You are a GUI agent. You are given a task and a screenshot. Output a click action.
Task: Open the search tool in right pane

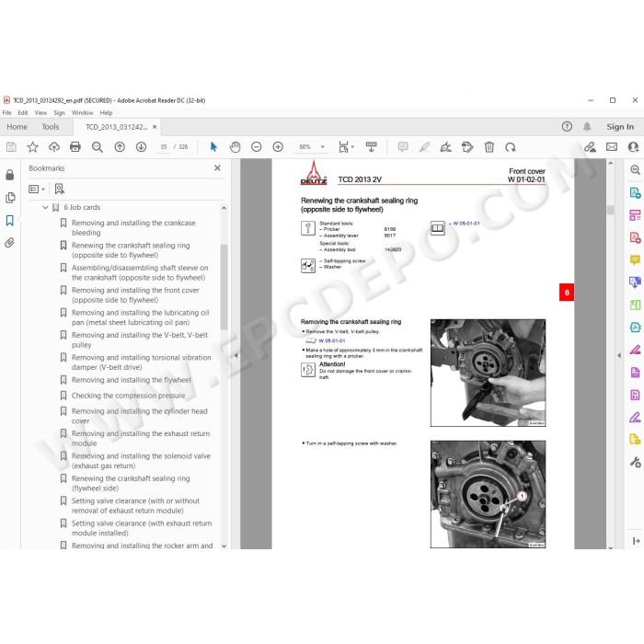(x=635, y=169)
